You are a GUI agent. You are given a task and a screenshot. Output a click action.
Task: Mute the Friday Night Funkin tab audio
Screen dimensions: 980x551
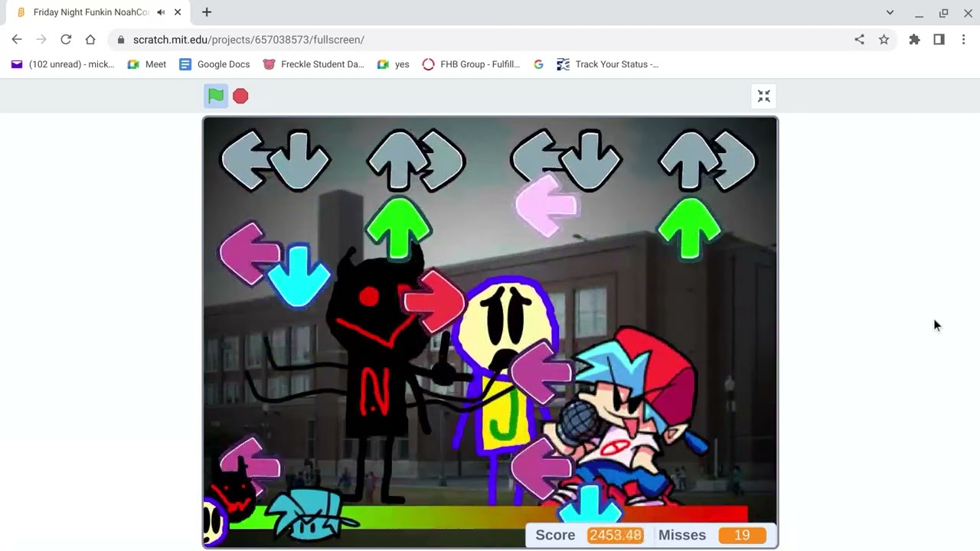[x=161, y=12]
